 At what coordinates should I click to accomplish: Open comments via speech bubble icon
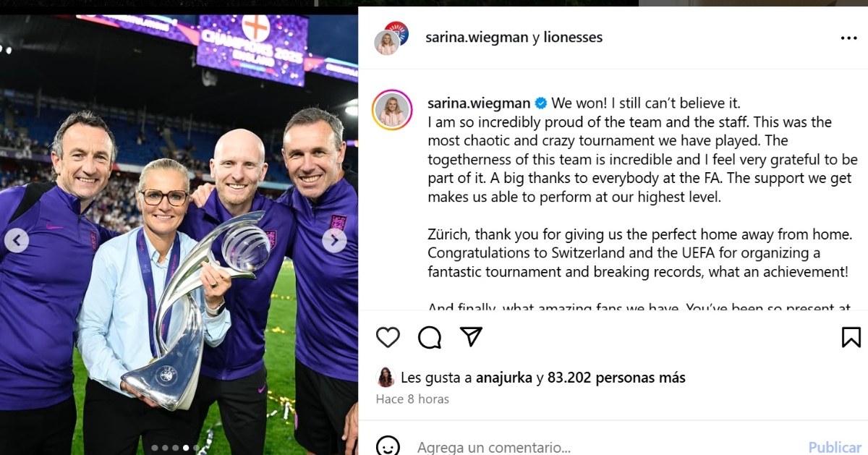click(430, 337)
